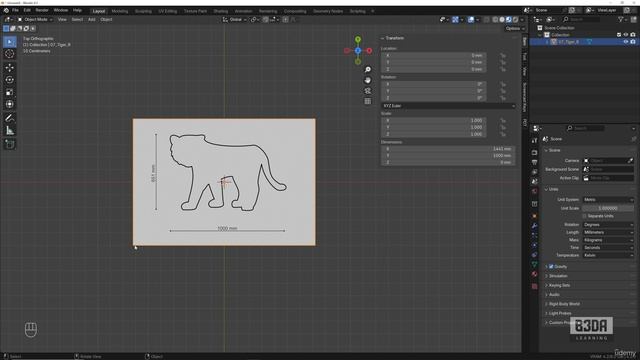
Task: Open the XYZ Euler rotation mode dropdown
Action: coord(448,106)
